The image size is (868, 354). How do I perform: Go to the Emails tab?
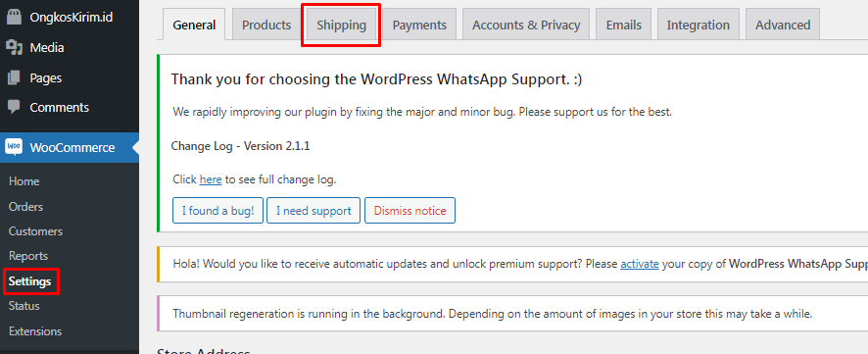[623, 25]
